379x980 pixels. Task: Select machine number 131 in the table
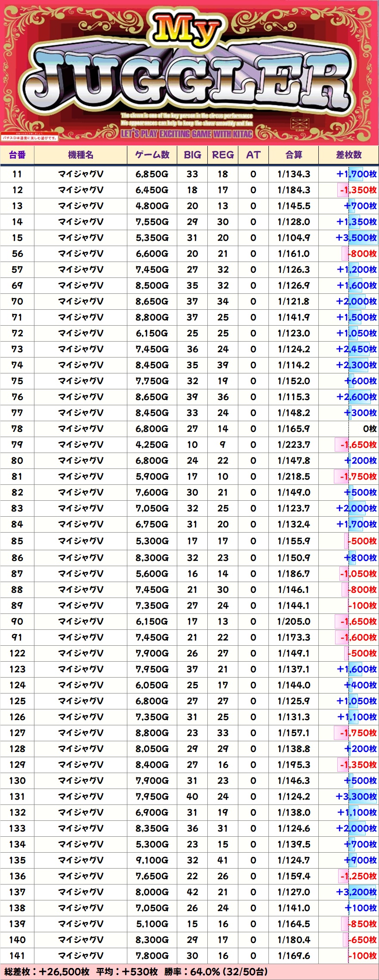click(x=17, y=797)
